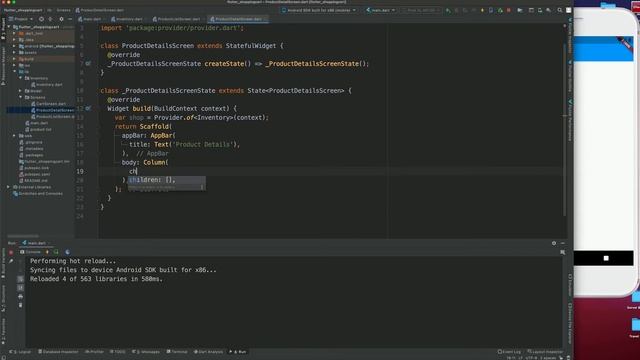The height and width of the screenshot is (360, 640).
Task: Open DevTools blue icon in Run panel
Action: (x=67, y=252)
